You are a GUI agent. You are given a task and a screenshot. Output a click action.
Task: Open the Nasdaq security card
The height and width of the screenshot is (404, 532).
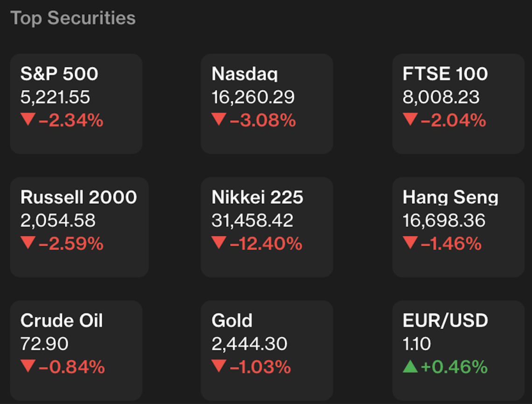(266, 104)
